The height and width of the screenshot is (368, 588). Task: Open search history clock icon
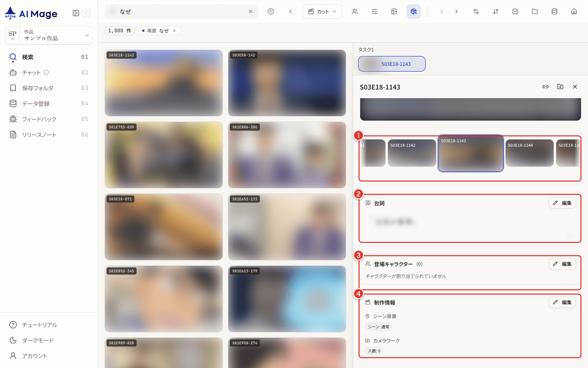tap(271, 11)
